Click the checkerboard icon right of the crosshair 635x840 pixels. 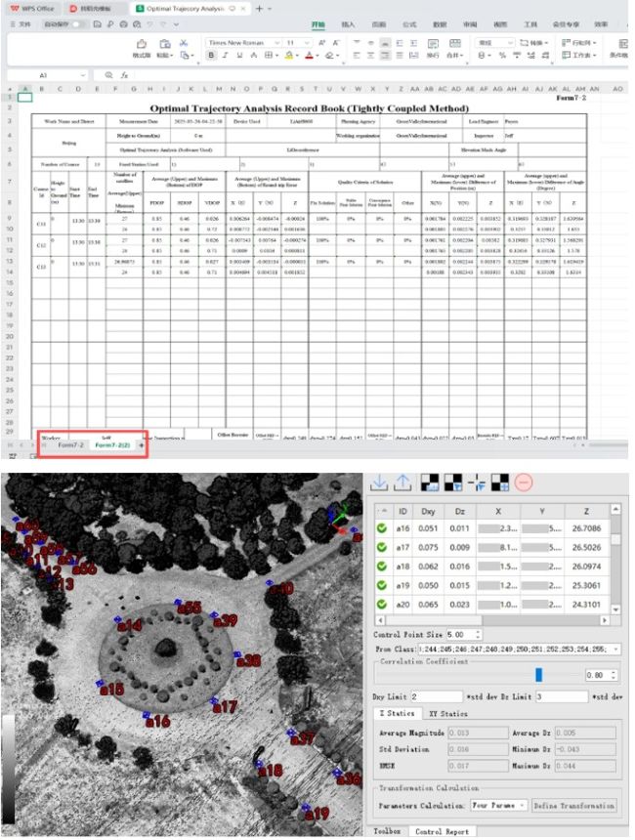[x=499, y=483]
